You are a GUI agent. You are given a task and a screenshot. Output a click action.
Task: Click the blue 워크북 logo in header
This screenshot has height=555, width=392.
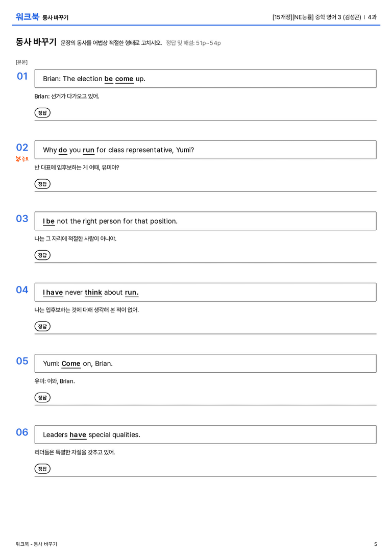pyautogui.click(x=27, y=17)
